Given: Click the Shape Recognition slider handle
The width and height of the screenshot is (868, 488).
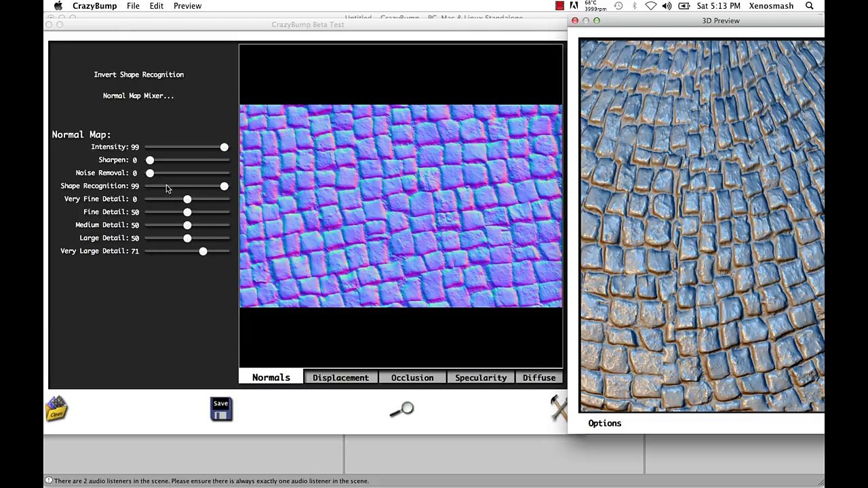Looking at the screenshot, I should point(224,186).
